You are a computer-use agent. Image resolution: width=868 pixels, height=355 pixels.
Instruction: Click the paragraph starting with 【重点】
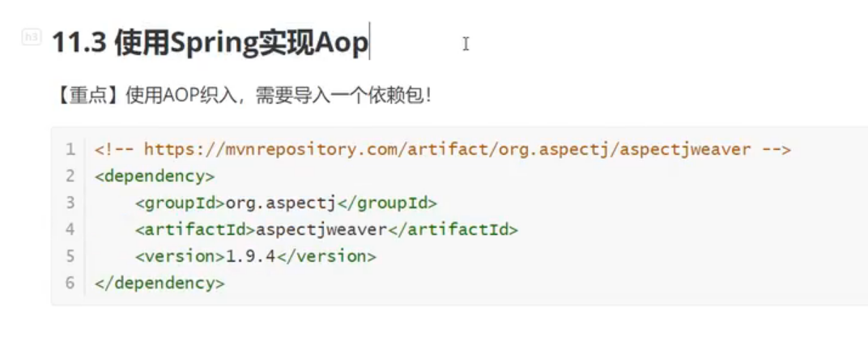(242, 96)
